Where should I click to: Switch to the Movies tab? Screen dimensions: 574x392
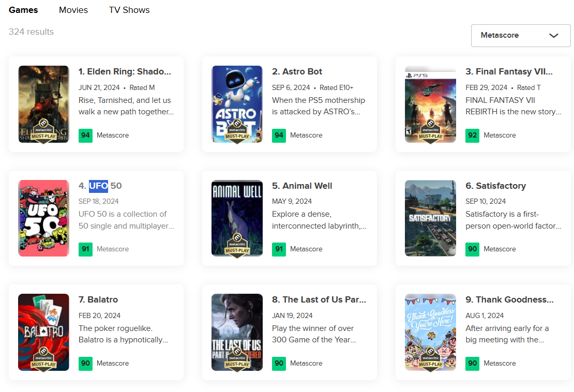73,10
